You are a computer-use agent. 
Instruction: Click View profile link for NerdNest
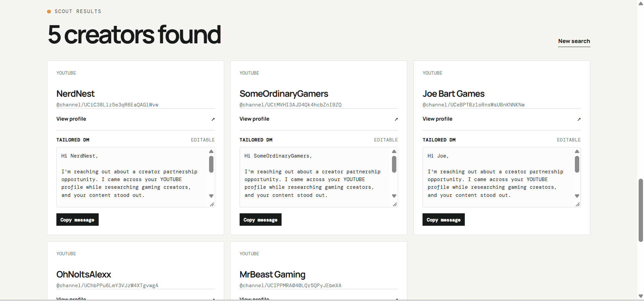tap(71, 119)
